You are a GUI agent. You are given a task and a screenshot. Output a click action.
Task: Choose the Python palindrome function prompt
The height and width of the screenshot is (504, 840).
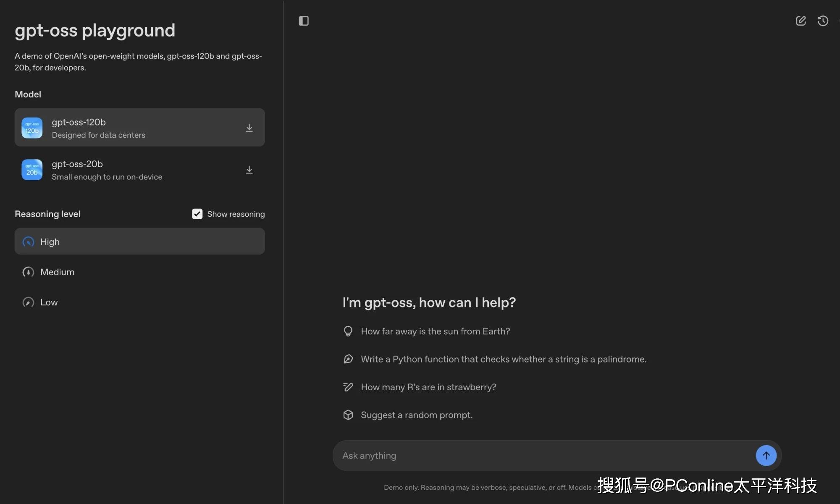(x=504, y=359)
